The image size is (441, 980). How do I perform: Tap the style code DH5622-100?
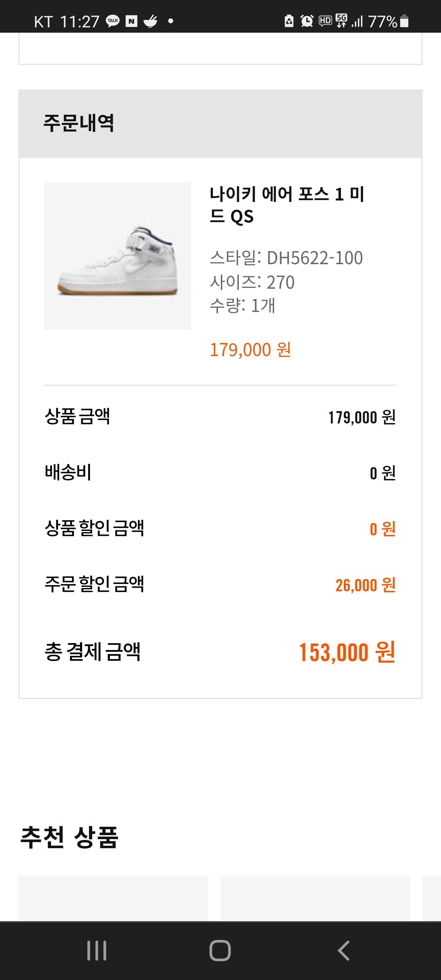(315, 258)
